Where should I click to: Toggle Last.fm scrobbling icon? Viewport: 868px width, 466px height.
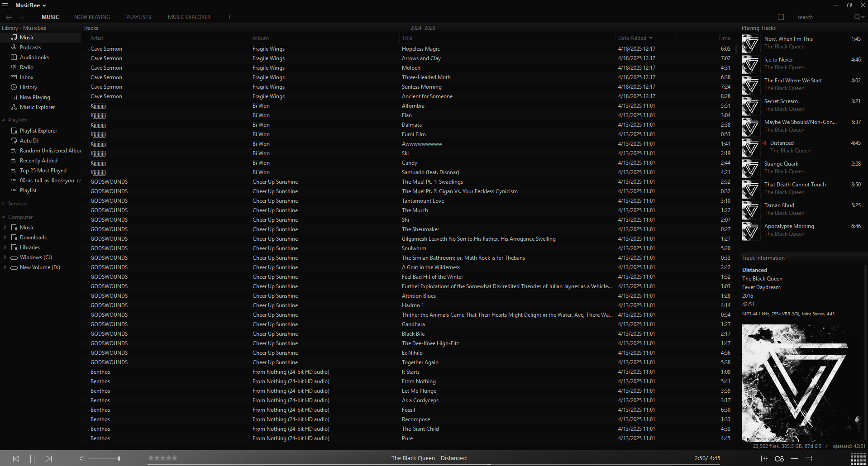point(779,458)
